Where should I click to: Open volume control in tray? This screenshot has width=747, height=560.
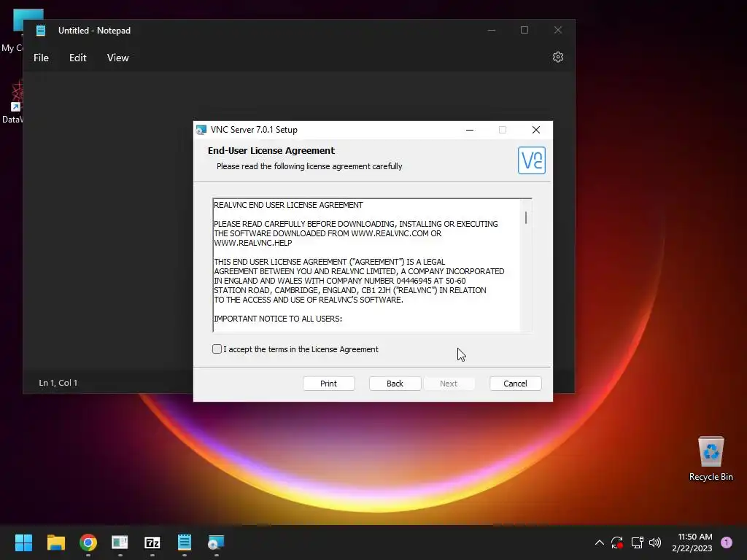point(655,542)
